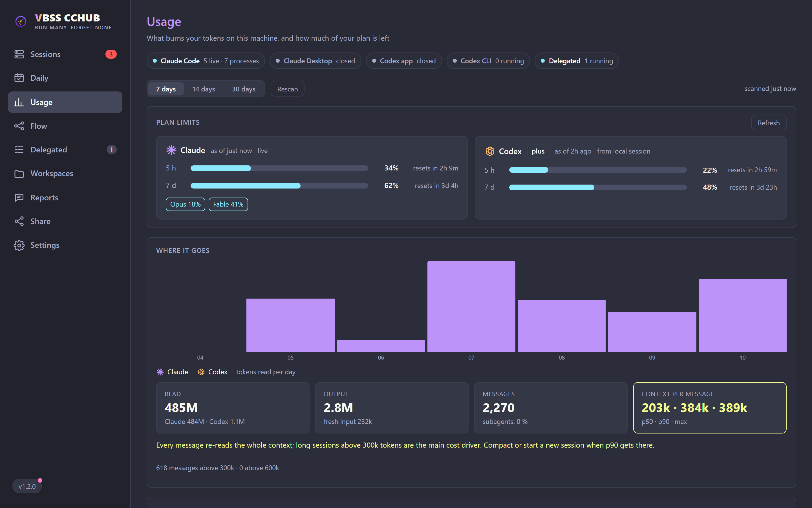The image size is (812, 508).
Task: Switch to the 30 days range
Action: (x=244, y=89)
